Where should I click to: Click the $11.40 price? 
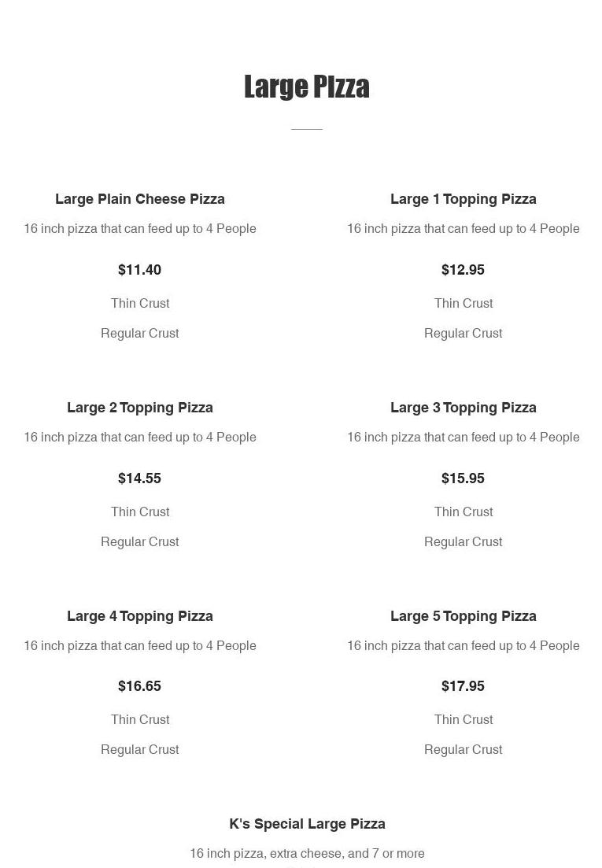click(x=140, y=270)
